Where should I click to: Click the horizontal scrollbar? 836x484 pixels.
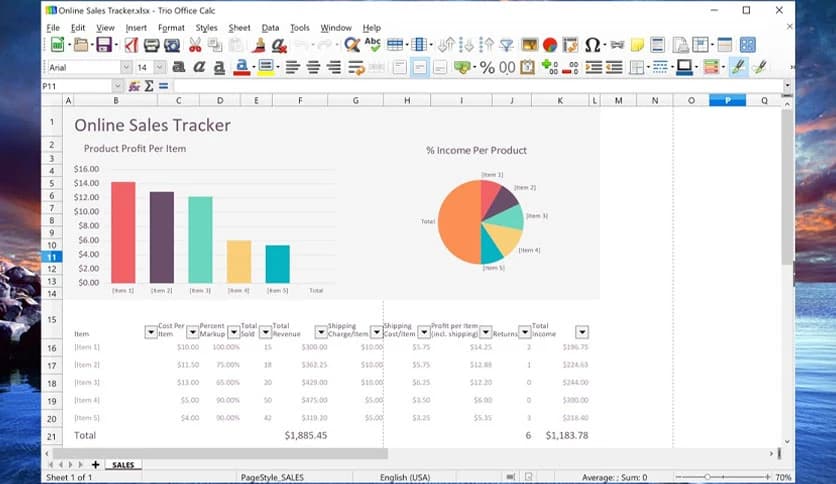[x=220, y=453]
